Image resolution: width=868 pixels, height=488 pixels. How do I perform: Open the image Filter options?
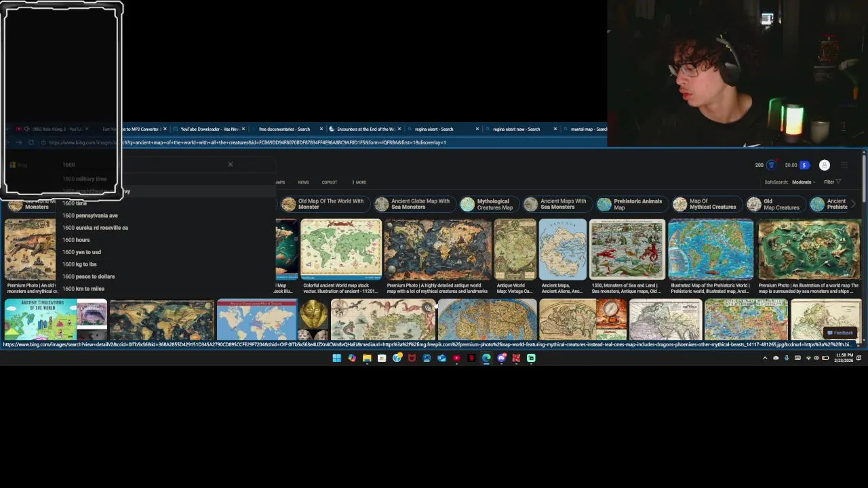[832, 182]
